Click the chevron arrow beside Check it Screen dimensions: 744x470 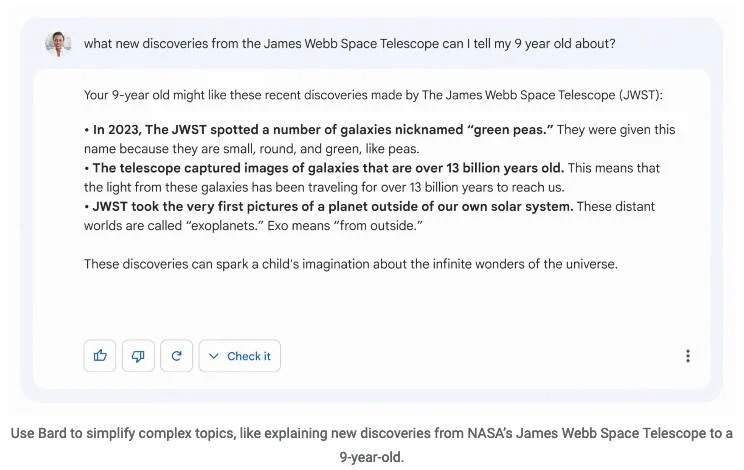214,356
